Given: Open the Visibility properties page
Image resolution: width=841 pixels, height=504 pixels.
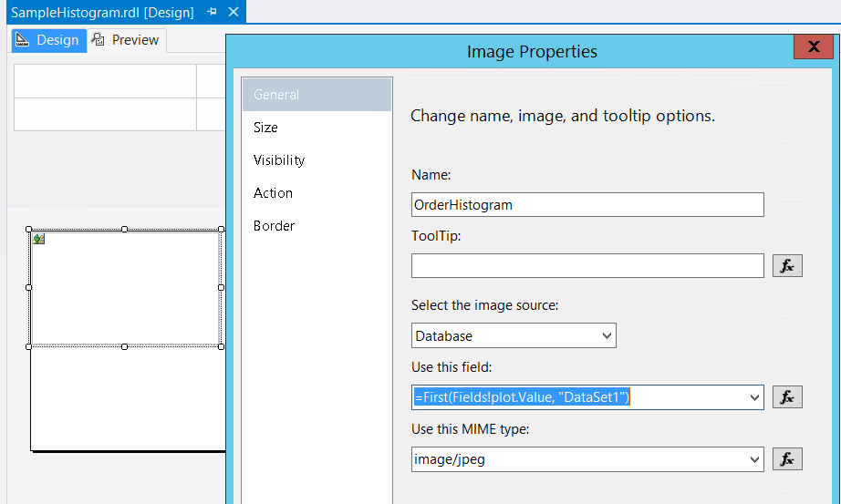Looking at the screenshot, I should click(317, 160).
